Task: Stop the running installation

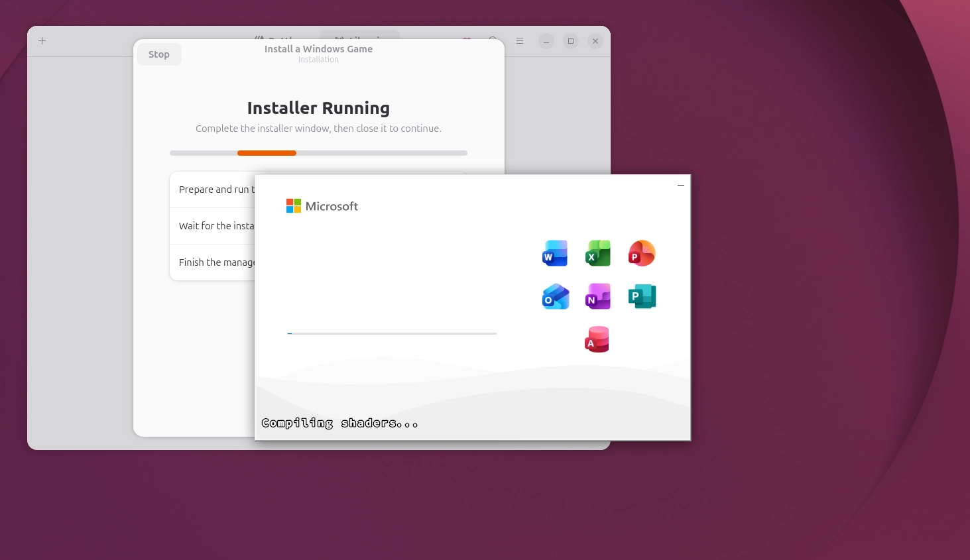Action: tap(159, 54)
